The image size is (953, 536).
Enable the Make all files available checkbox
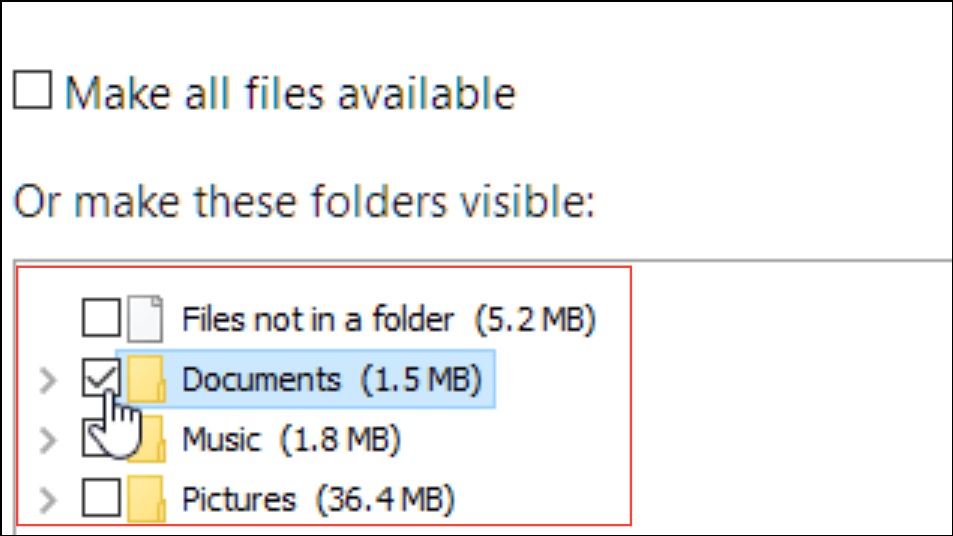(32, 90)
